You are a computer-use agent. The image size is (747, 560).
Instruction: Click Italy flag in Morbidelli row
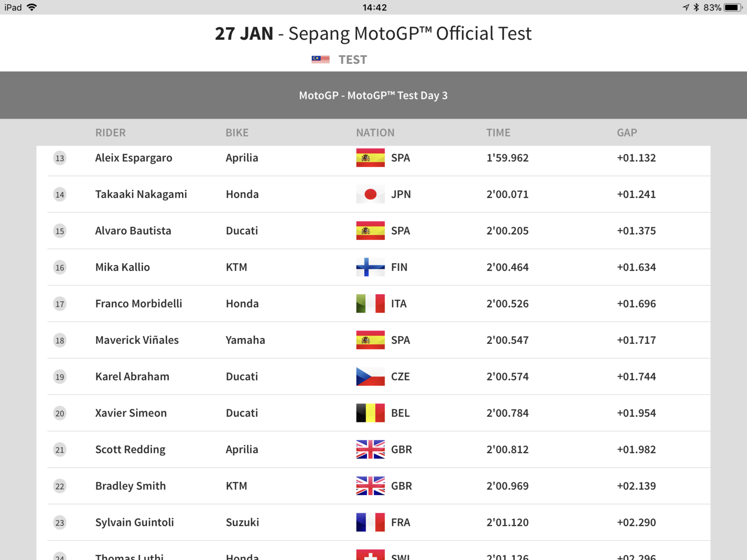pyautogui.click(x=370, y=303)
